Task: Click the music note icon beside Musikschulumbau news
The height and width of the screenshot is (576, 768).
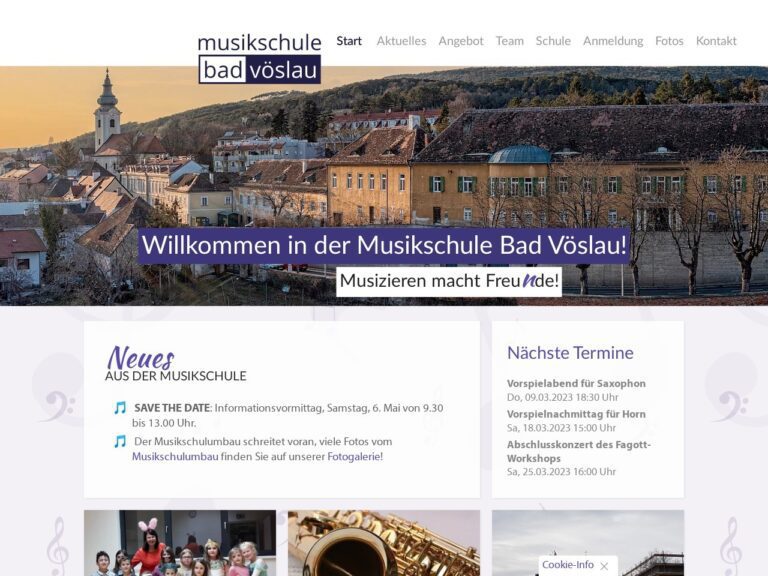Action: (x=120, y=441)
